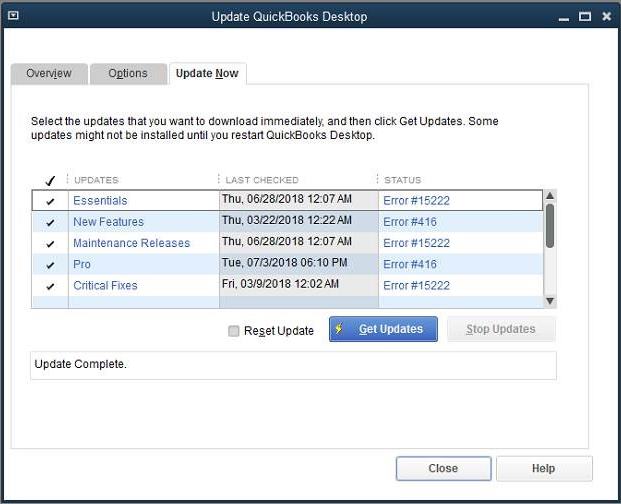Click Error #15222 status for Critical Fixes
Image resolution: width=621 pixels, height=504 pixels.
416,285
